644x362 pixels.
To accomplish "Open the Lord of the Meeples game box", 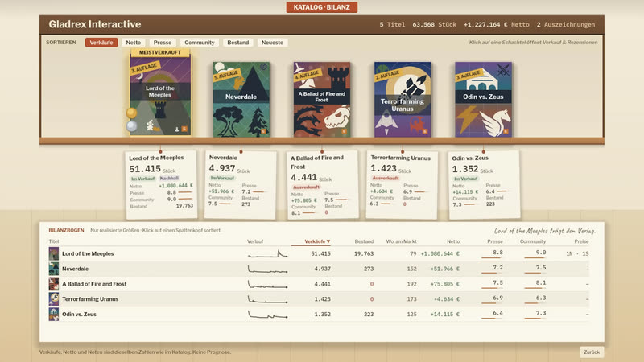I will pos(160,96).
